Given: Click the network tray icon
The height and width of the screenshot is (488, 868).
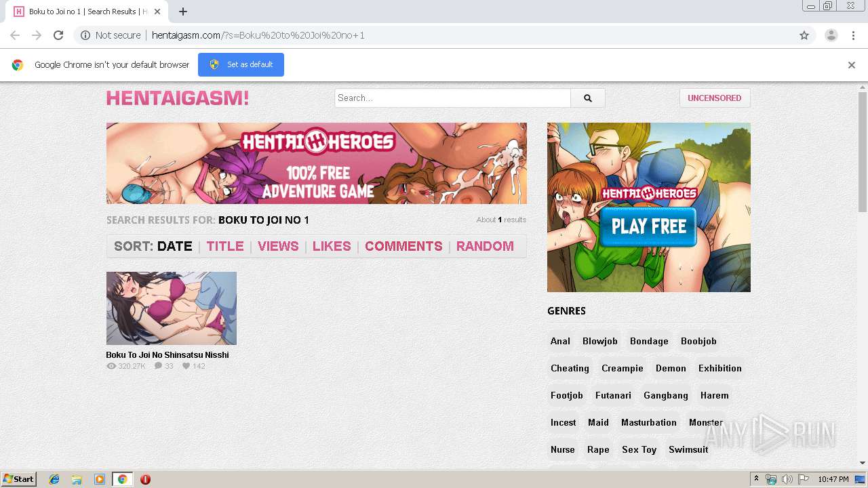Looking at the screenshot, I should click(x=771, y=479).
